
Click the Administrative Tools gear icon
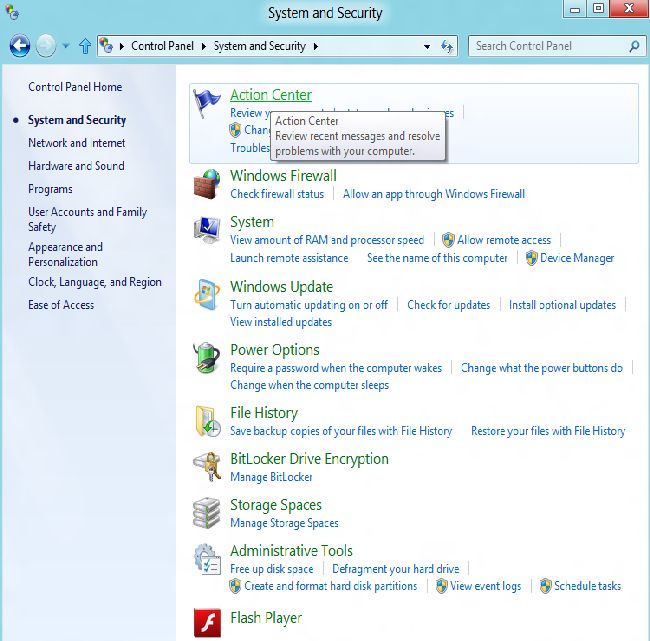click(207, 559)
